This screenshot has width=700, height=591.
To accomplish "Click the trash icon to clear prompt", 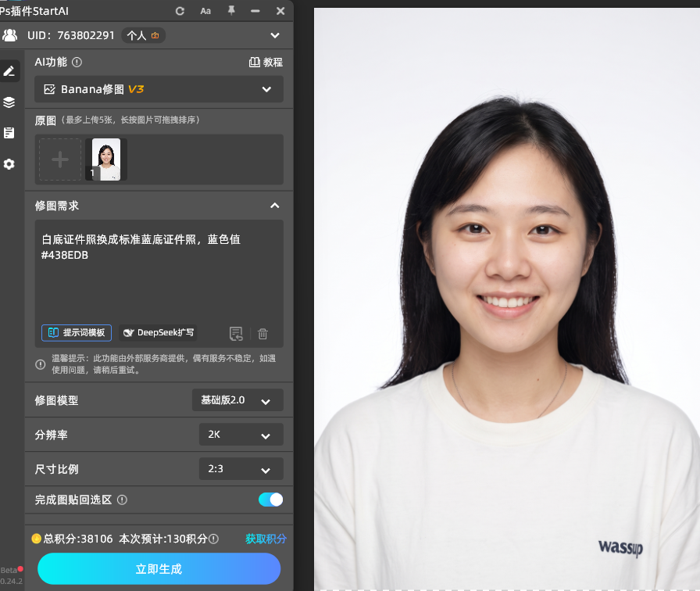I will 263,334.
